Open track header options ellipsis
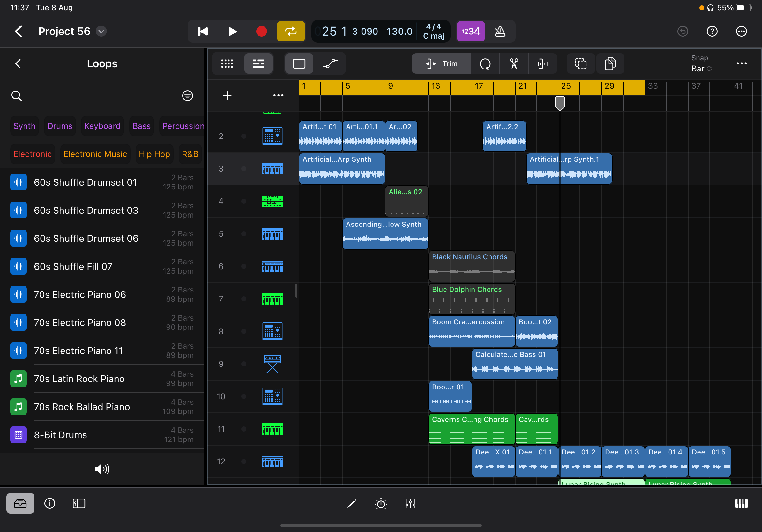 (278, 96)
